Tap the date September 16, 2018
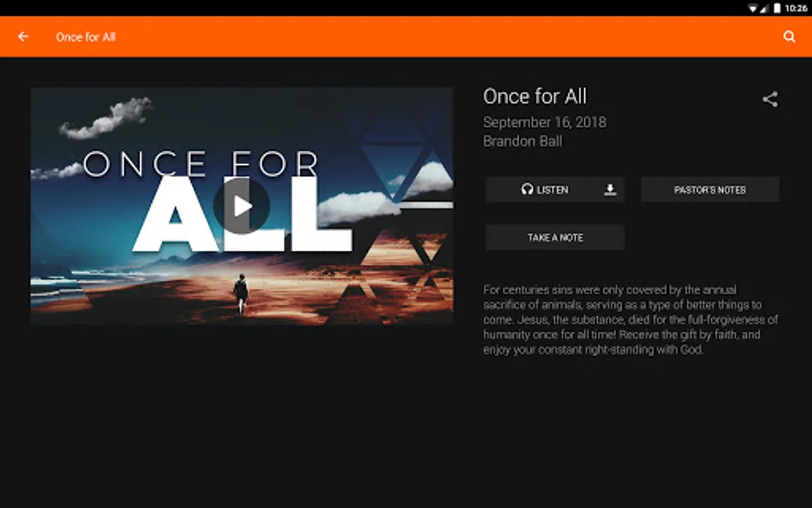This screenshot has width=812, height=508. click(x=545, y=122)
